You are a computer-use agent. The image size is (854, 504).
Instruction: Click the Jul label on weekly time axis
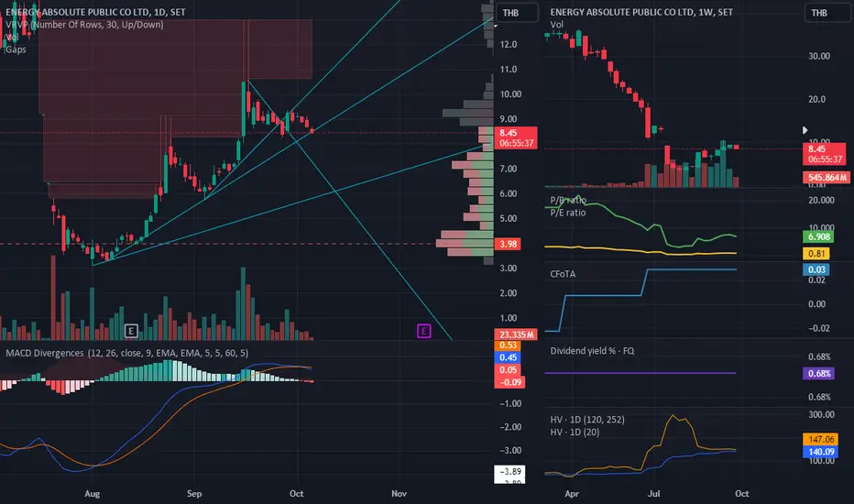[x=653, y=494]
